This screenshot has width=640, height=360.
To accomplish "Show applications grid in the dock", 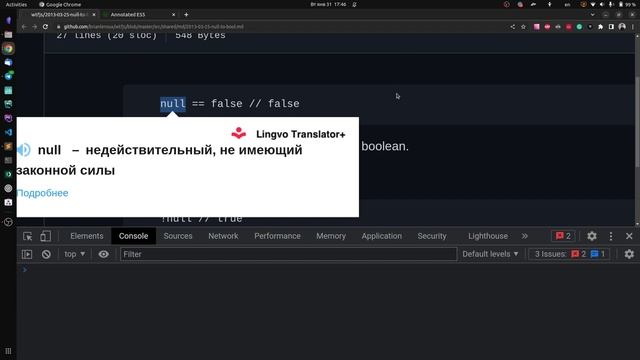I will click(8, 351).
